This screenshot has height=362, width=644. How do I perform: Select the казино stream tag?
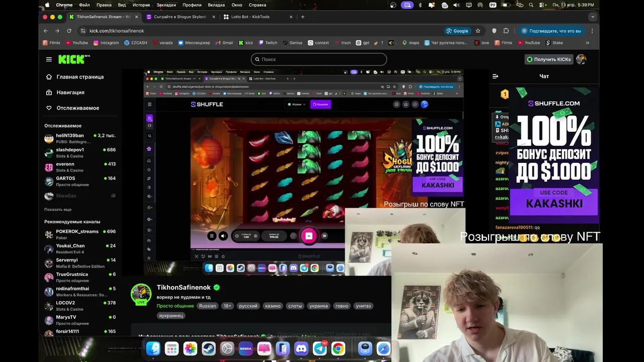273,306
